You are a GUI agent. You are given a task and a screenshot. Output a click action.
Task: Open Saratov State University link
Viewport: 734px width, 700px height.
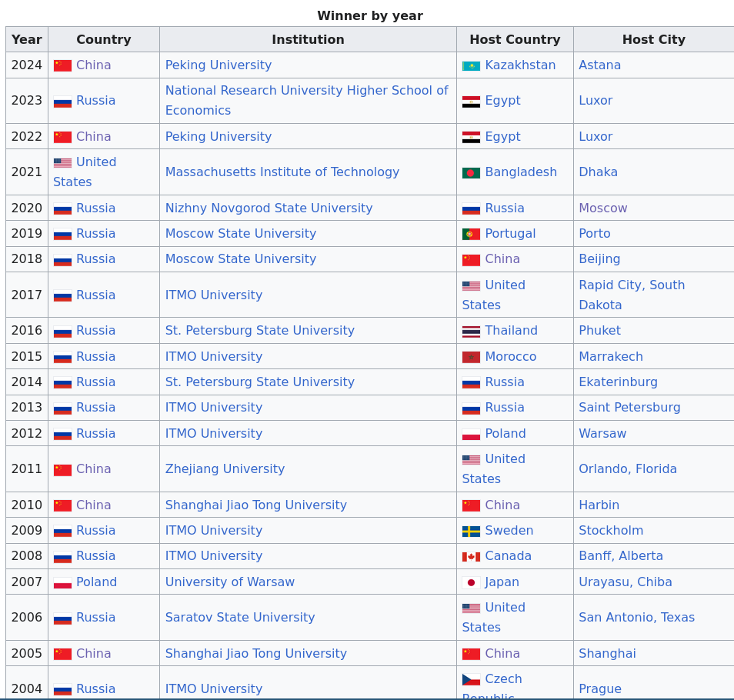click(x=240, y=618)
